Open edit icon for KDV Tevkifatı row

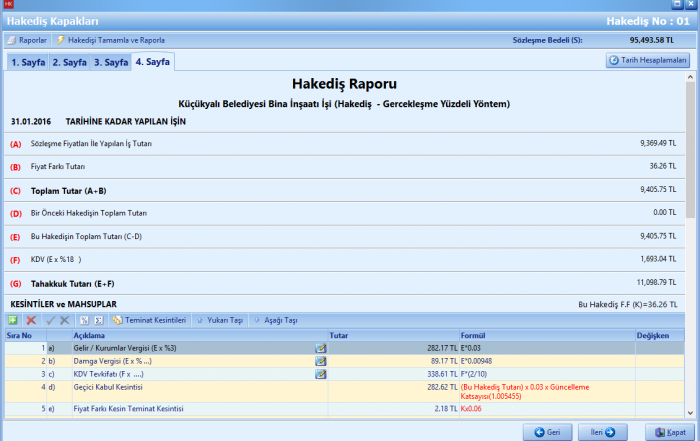[x=321, y=373]
